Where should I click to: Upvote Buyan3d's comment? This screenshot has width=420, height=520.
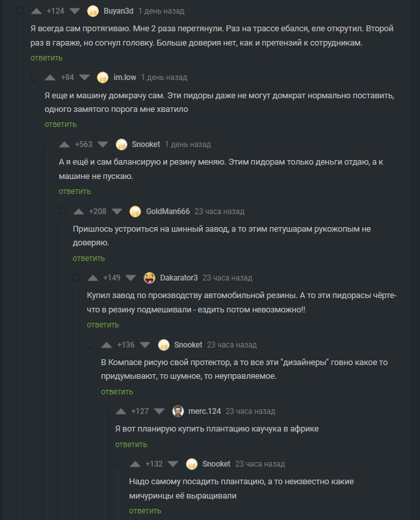pyautogui.click(x=36, y=11)
